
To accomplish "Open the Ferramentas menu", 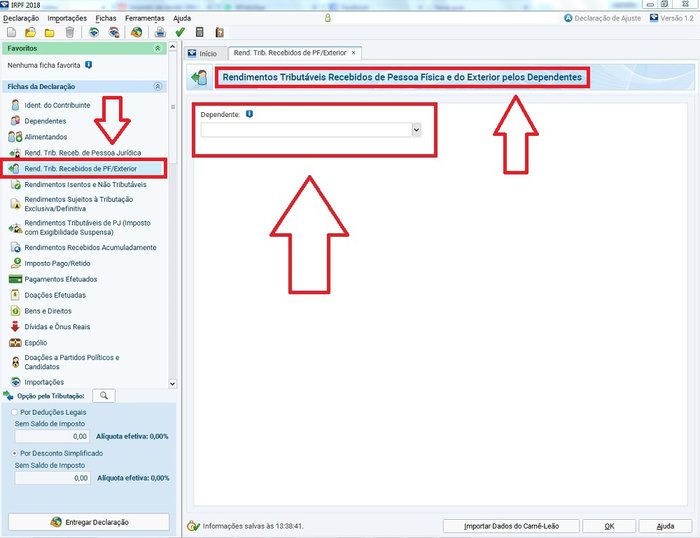I will point(144,19).
